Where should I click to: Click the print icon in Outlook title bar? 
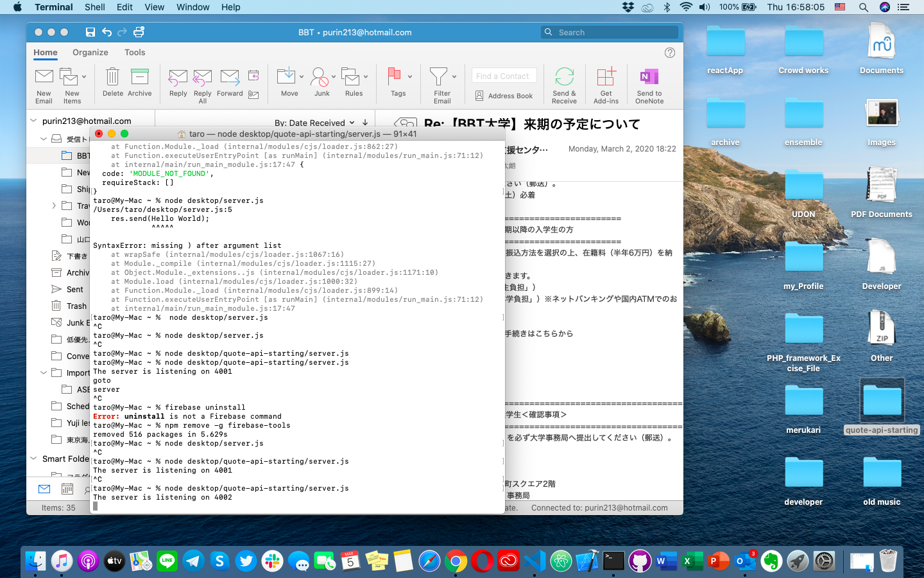139,32
